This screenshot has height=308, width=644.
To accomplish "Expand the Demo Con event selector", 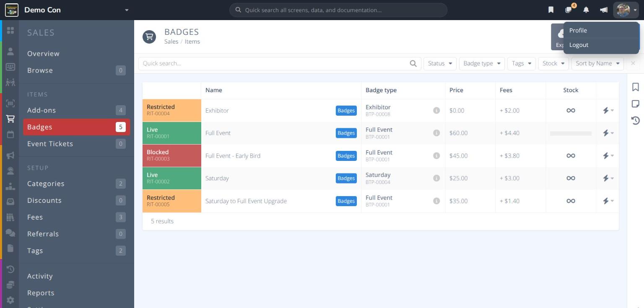I will (x=127, y=10).
